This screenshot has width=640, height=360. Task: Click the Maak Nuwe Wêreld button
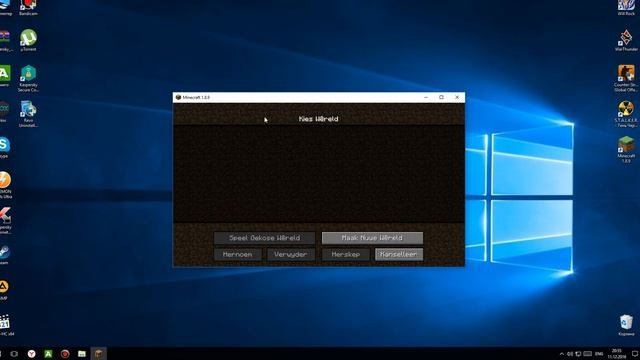[x=372, y=238]
